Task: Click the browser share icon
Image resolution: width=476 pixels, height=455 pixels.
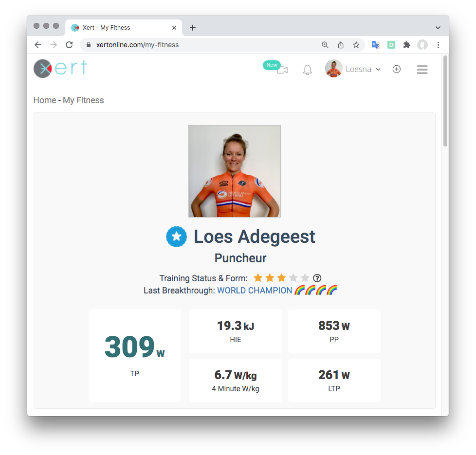Action: (x=341, y=45)
